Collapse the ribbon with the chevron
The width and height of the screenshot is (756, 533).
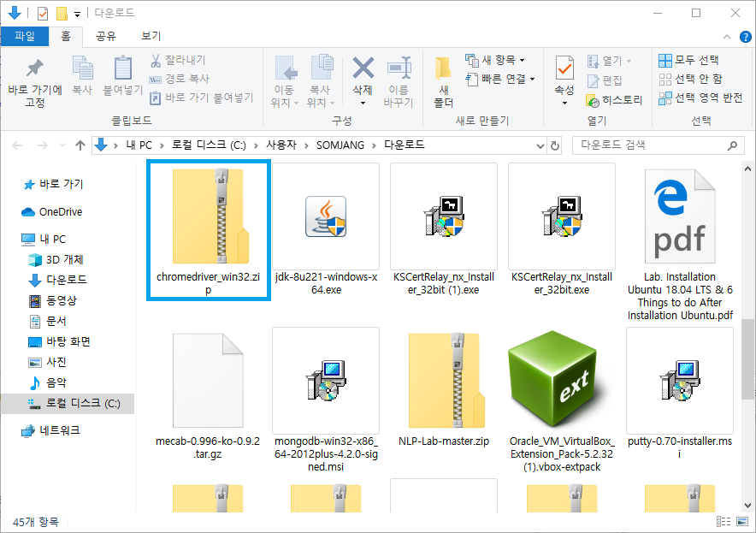(x=727, y=37)
